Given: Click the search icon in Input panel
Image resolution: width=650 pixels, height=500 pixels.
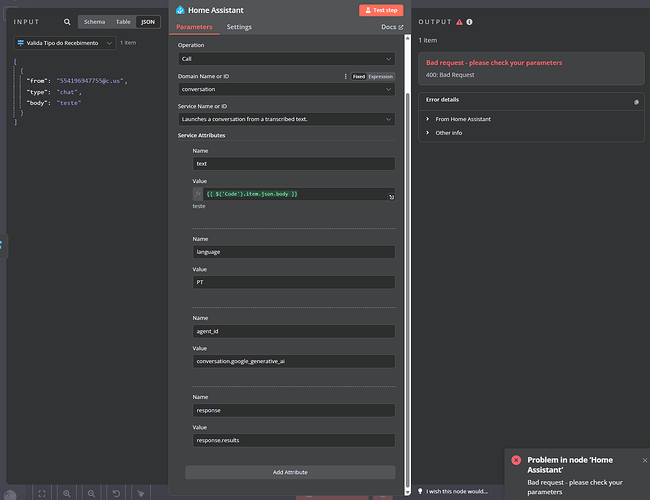Looking at the screenshot, I should click(67, 22).
